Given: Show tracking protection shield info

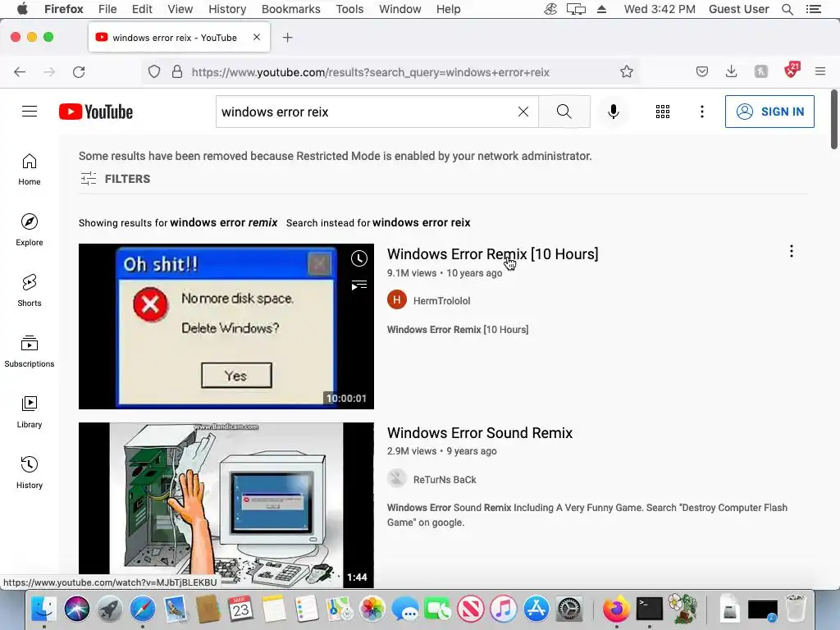Looking at the screenshot, I should 154,72.
